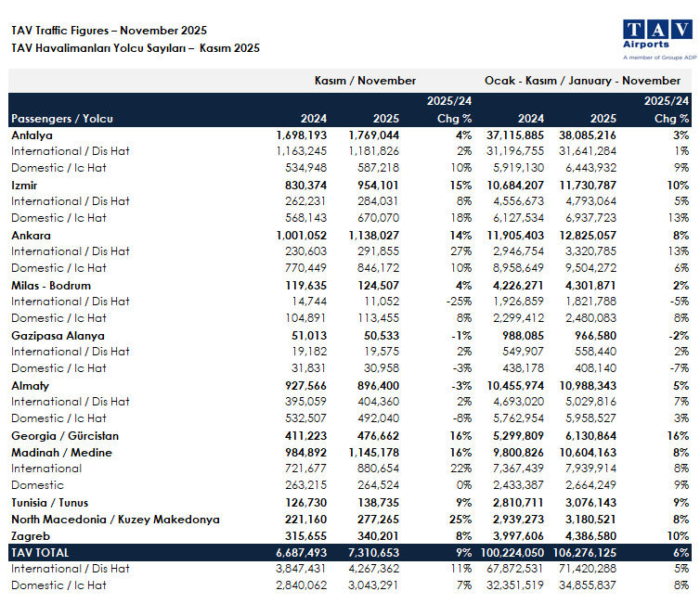Select Gazipasa Alanya value 50,533

click(x=382, y=336)
